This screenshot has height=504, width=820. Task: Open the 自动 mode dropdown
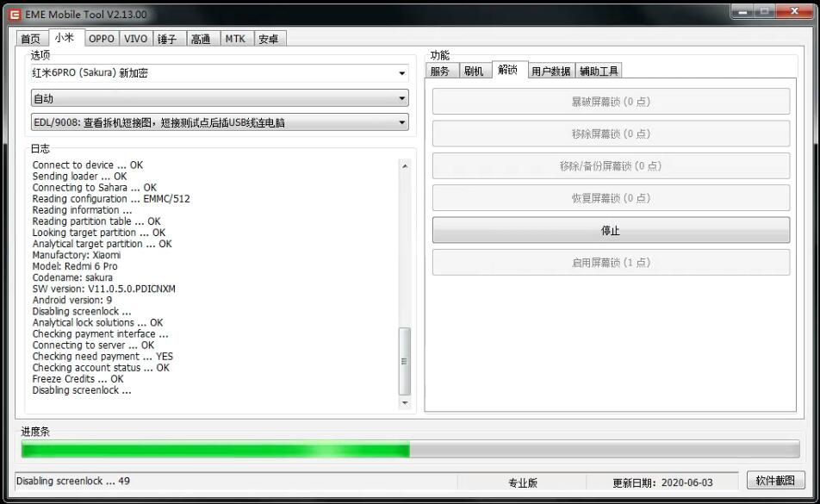(220, 98)
